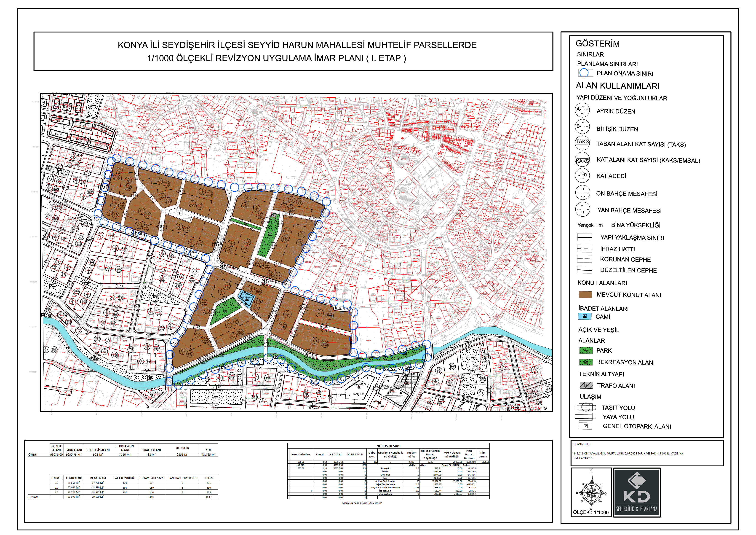Click the Nüfus Hesabı table header

point(388,446)
